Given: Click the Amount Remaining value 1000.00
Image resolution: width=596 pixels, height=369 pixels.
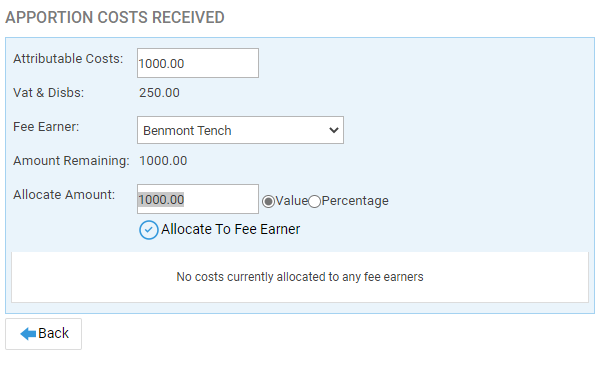Looking at the screenshot, I should click(x=163, y=161).
